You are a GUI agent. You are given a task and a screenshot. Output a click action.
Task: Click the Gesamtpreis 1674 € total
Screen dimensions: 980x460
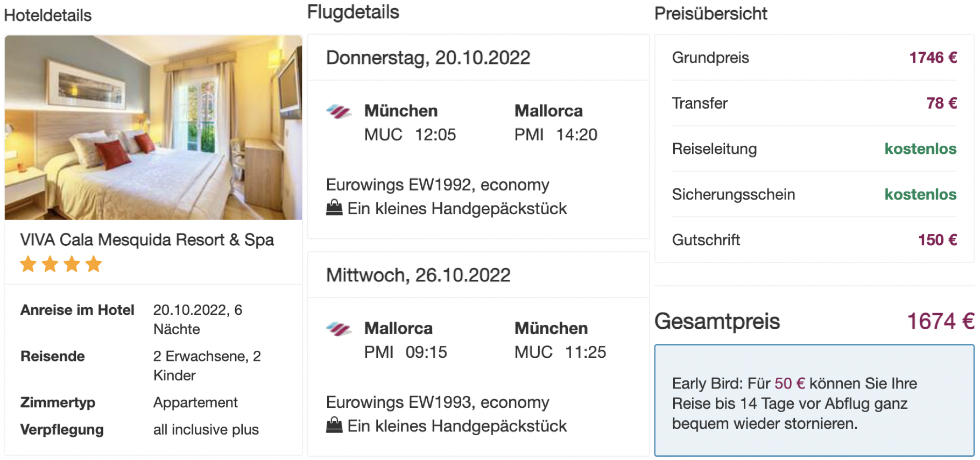coord(941,321)
